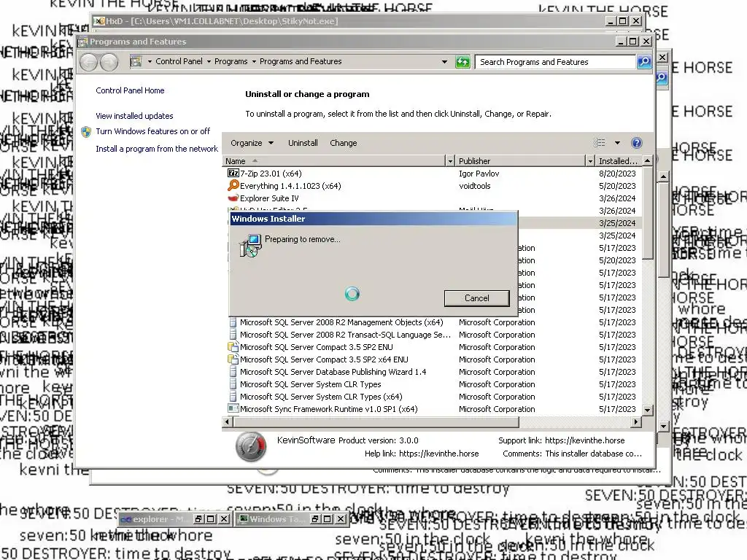Viewport: 747px width, 560px height.
Task: Click the Support link kevinthe.horse URL
Action: 585,440
